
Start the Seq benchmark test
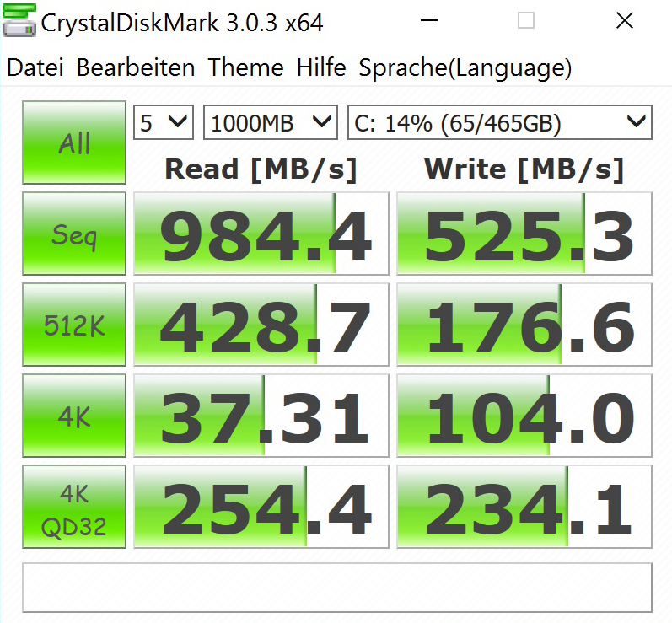pyautogui.click(x=74, y=234)
